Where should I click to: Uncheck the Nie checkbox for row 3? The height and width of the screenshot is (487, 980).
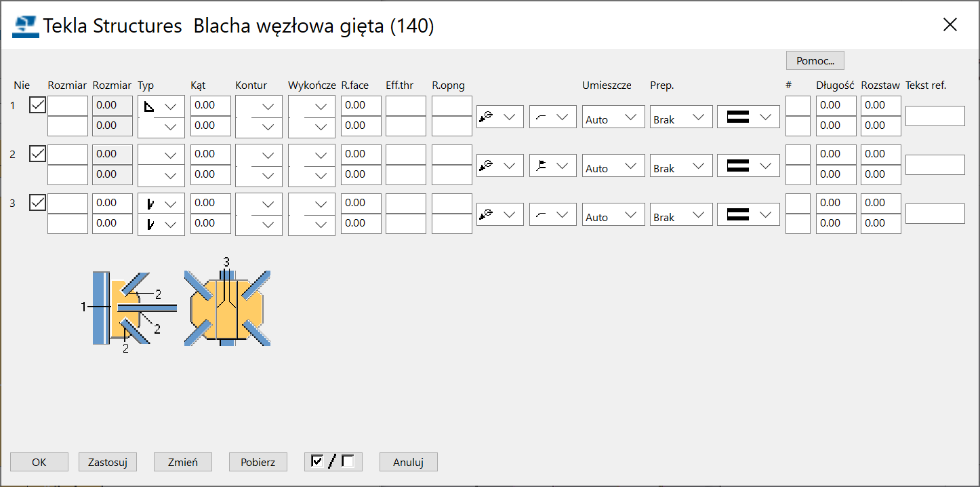pos(37,202)
